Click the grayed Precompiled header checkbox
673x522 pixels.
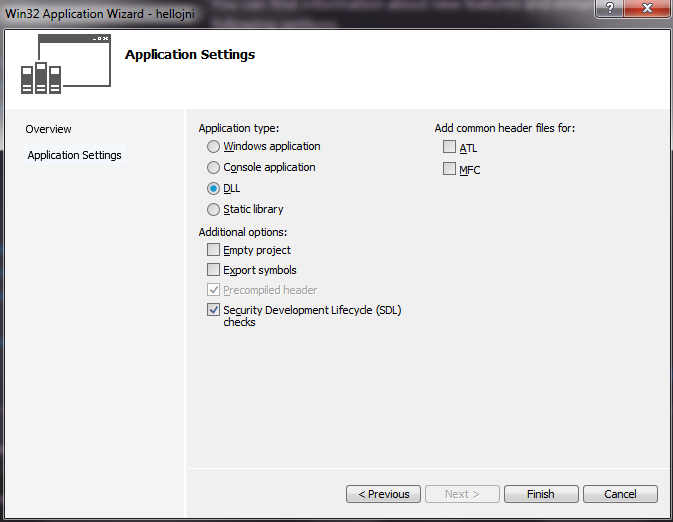(213, 290)
